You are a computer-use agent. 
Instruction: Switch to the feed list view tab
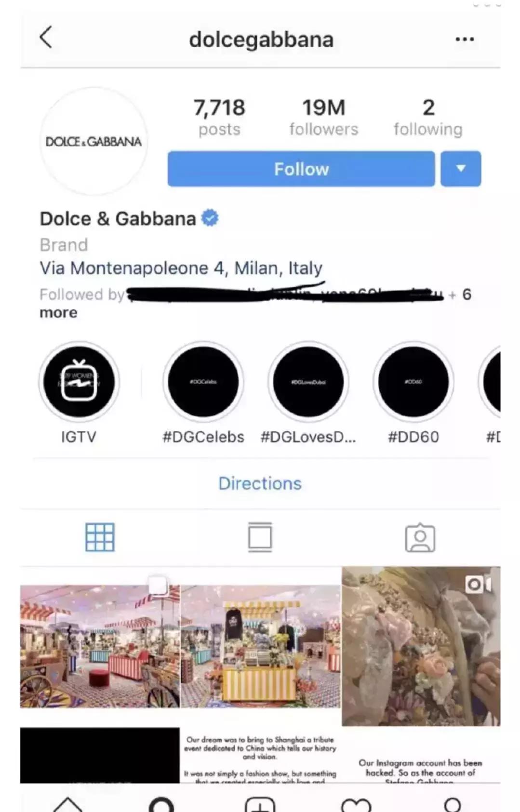260,537
